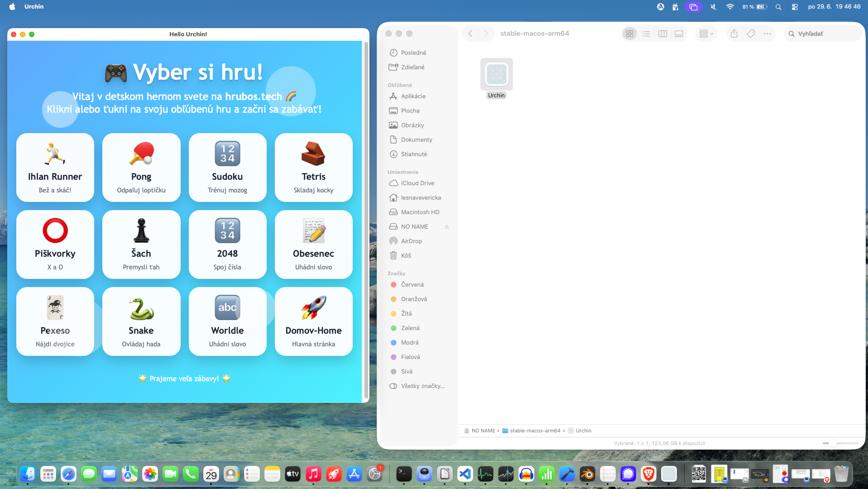Start the Tetris game
Viewport: 868px width, 489px height.
tap(314, 168)
